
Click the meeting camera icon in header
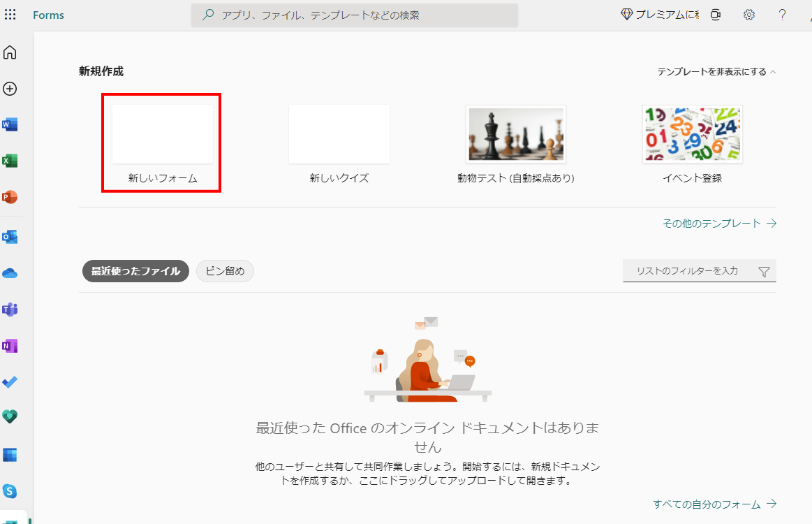716,15
